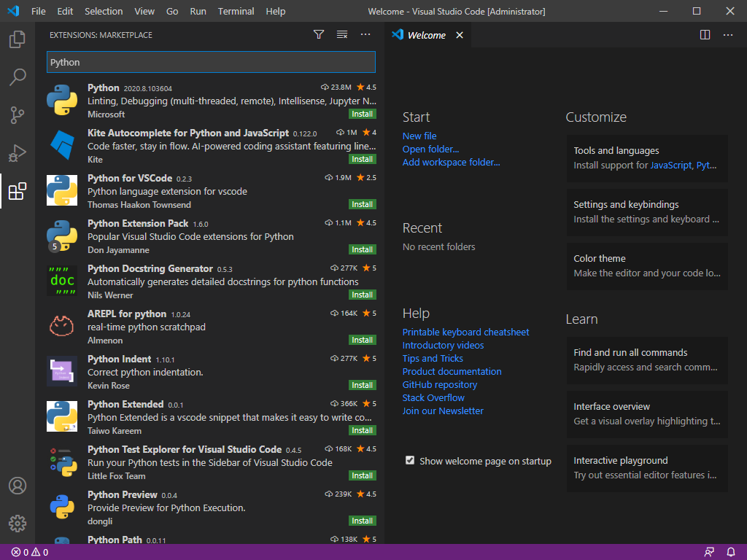Screen dimensions: 747x560
Task: Click the AREPL for python cat icon
Action: [62, 326]
